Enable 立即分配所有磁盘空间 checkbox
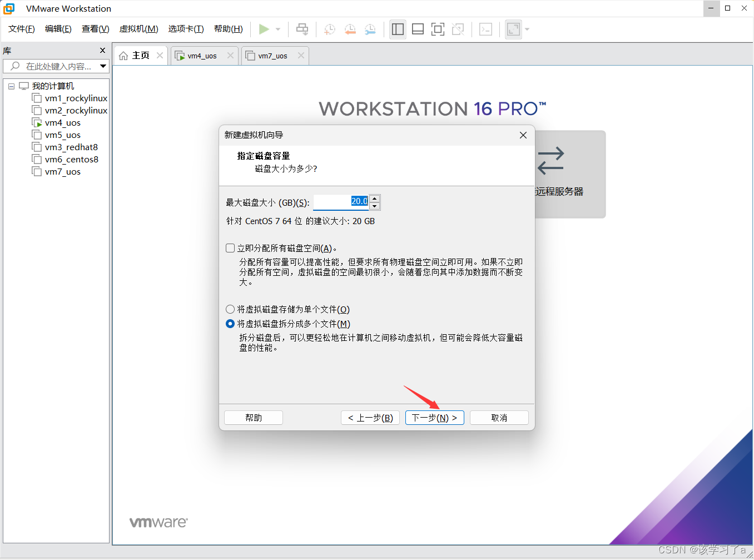 230,248
